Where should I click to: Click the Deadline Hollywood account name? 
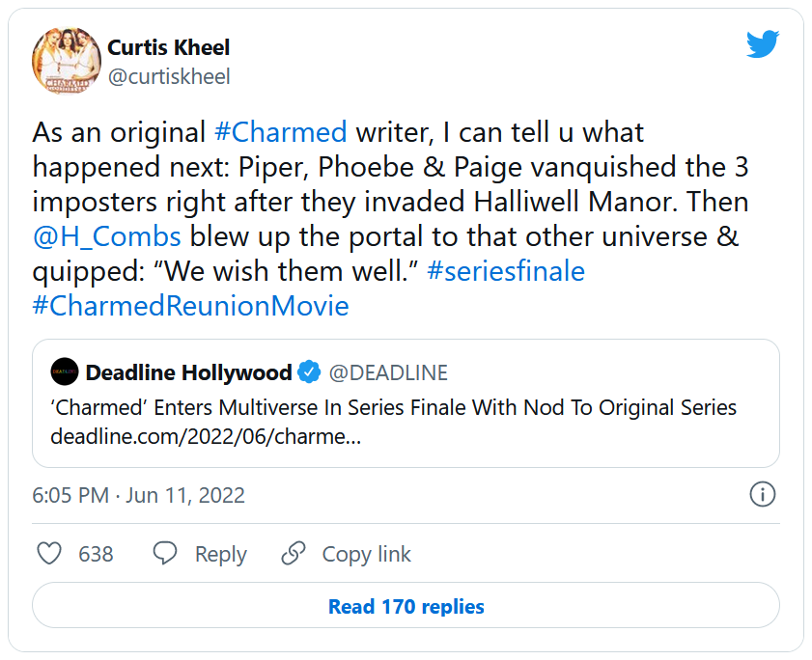[x=188, y=372]
